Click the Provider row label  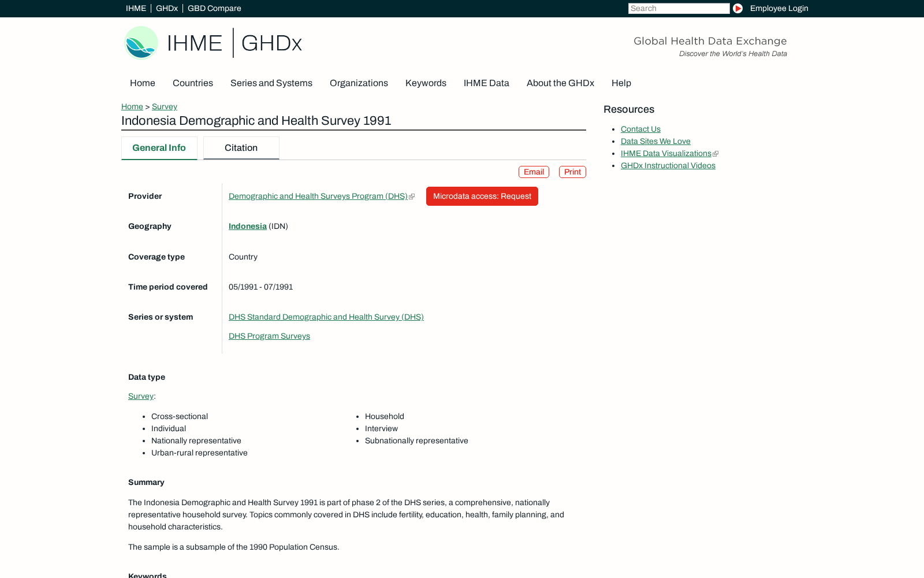click(145, 196)
